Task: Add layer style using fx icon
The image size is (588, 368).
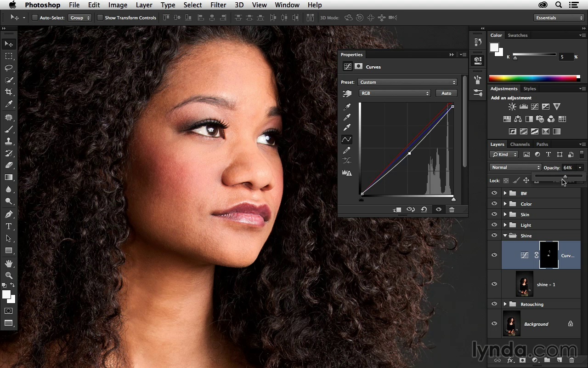Action: click(x=510, y=360)
